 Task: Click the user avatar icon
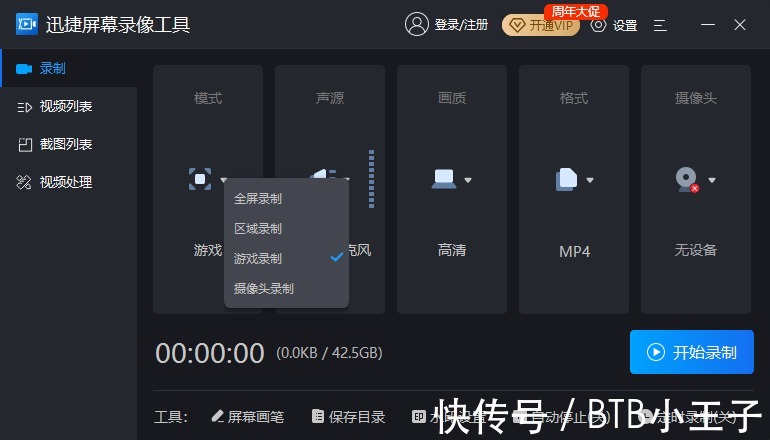click(x=416, y=24)
